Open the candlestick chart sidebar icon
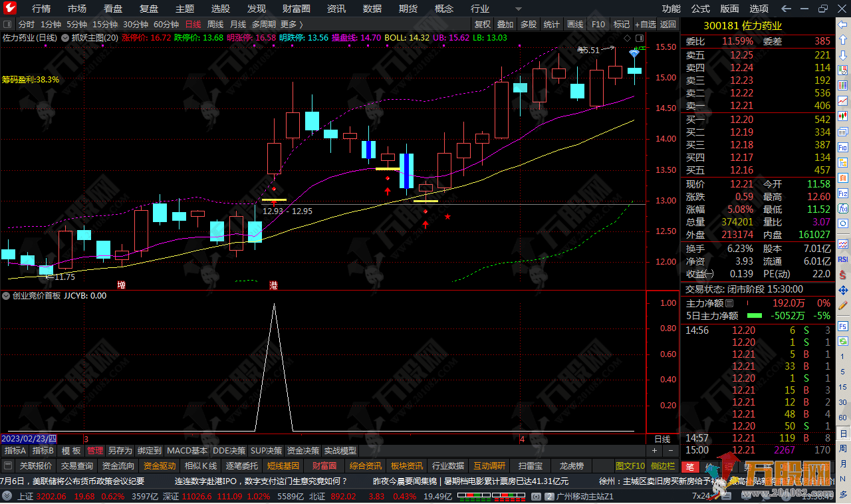This screenshot has width=851, height=504. 842,115
